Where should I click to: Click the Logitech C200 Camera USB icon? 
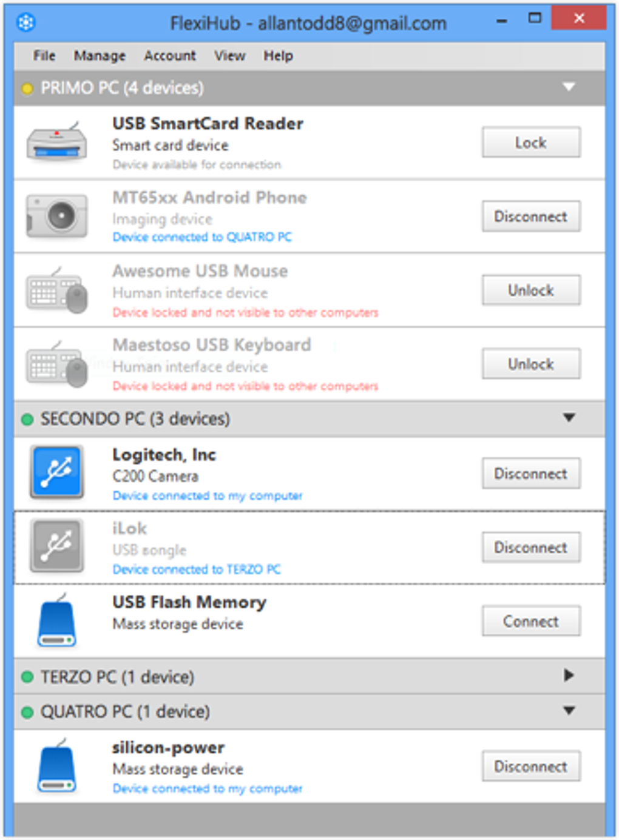[x=56, y=472]
